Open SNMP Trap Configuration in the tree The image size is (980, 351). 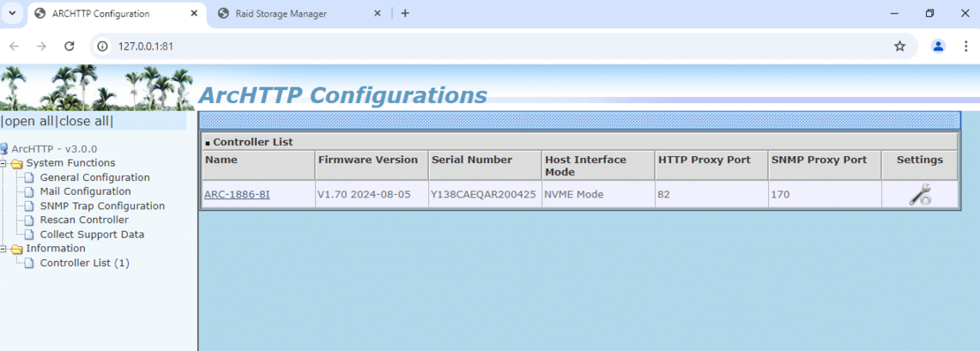(x=102, y=206)
